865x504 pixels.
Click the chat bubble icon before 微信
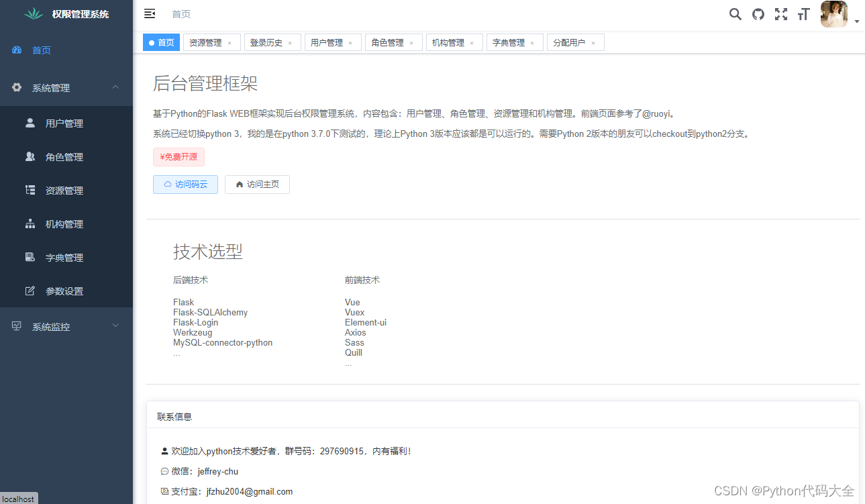165,471
